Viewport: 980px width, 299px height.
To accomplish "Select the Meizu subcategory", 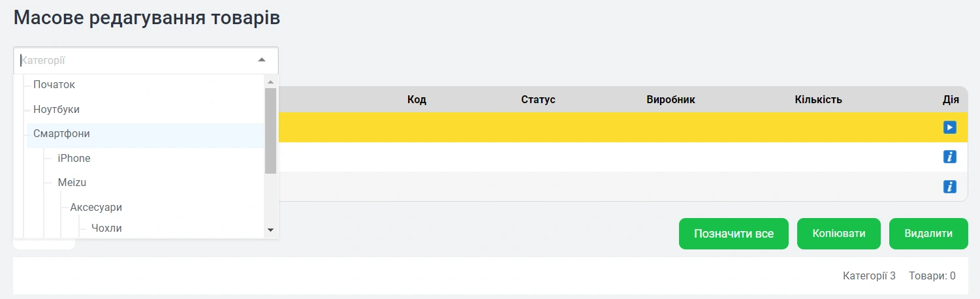I will point(72,182).
